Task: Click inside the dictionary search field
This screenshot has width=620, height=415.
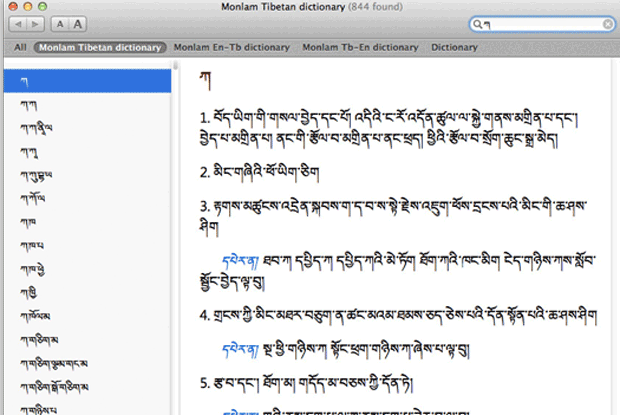Action: (x=542, y=25)
